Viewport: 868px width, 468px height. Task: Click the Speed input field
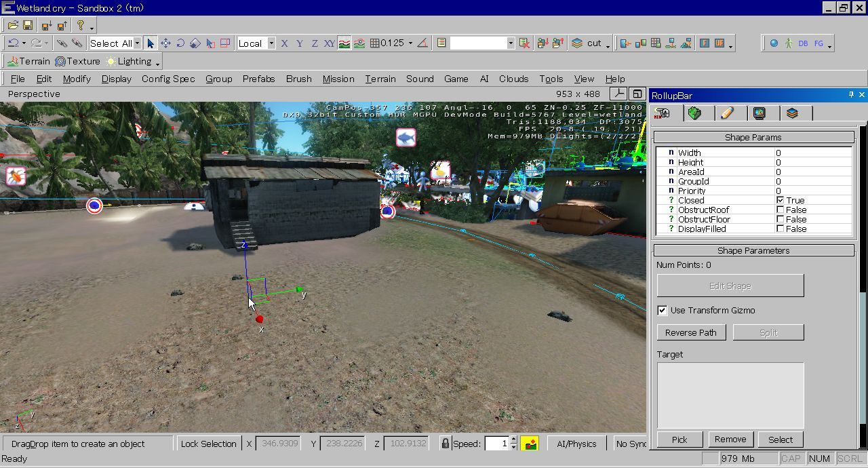click(x=496, y=444)
